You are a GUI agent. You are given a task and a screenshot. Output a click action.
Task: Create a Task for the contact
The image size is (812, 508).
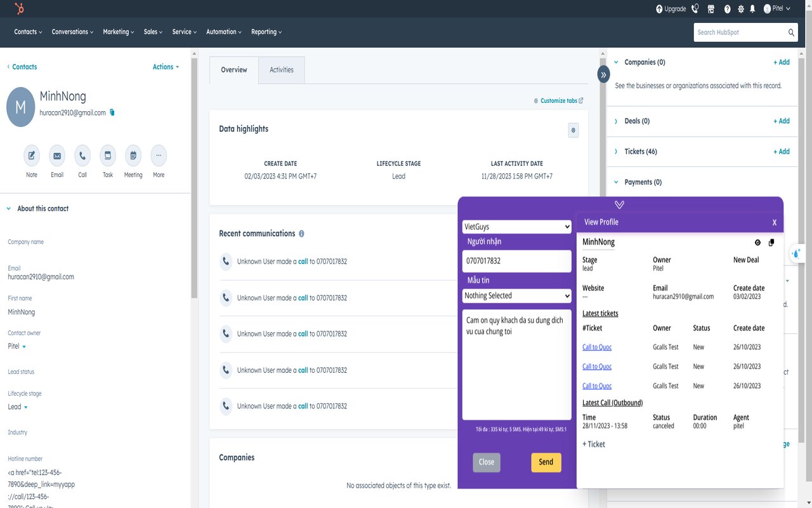[x=108, y=156]
